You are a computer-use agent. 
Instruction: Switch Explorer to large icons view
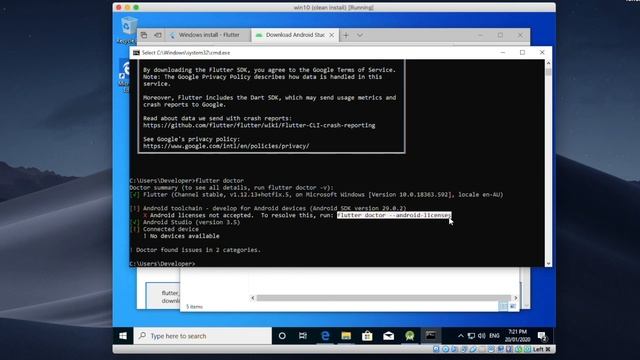click(x=513, y=306)
